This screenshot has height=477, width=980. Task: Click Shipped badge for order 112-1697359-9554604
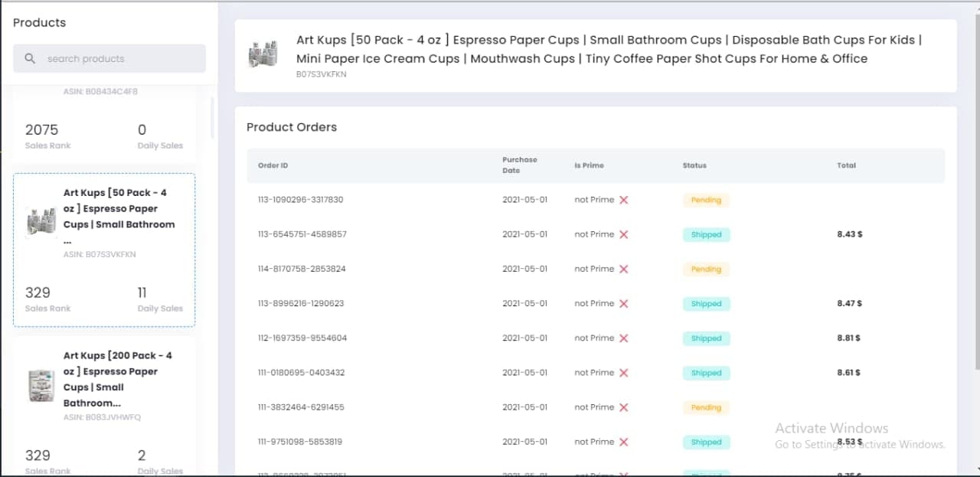706,338
